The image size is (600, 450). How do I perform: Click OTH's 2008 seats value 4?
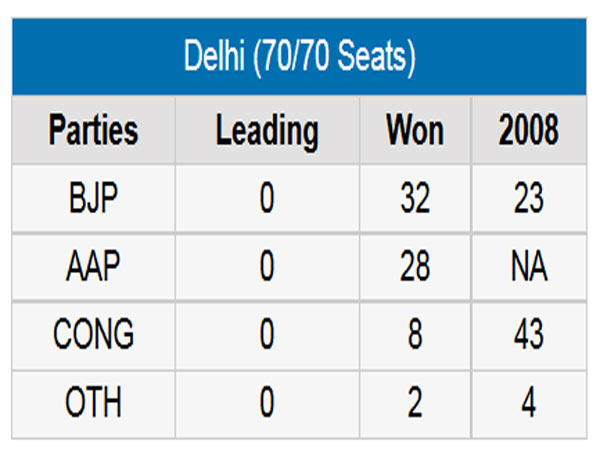pos(529,403)
